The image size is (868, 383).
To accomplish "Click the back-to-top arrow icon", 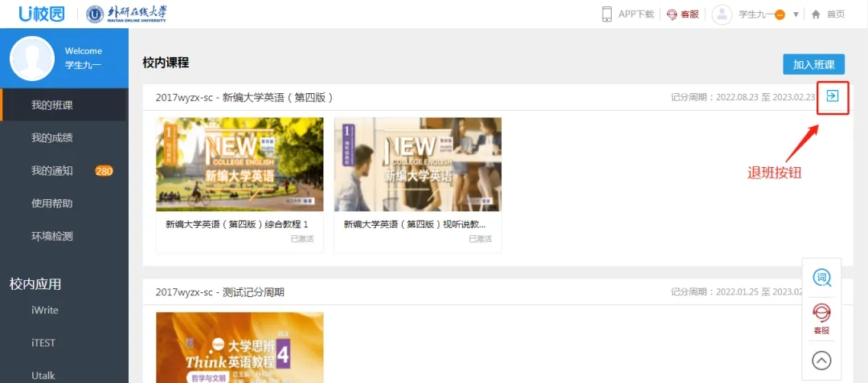I will coord(821,361).
